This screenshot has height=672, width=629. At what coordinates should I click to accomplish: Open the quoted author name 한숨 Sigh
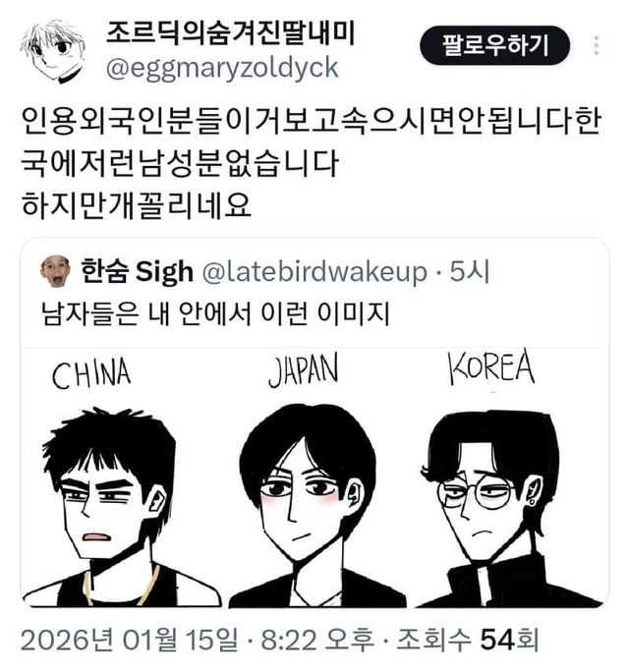pyautogui.click(x=138, y=272)
